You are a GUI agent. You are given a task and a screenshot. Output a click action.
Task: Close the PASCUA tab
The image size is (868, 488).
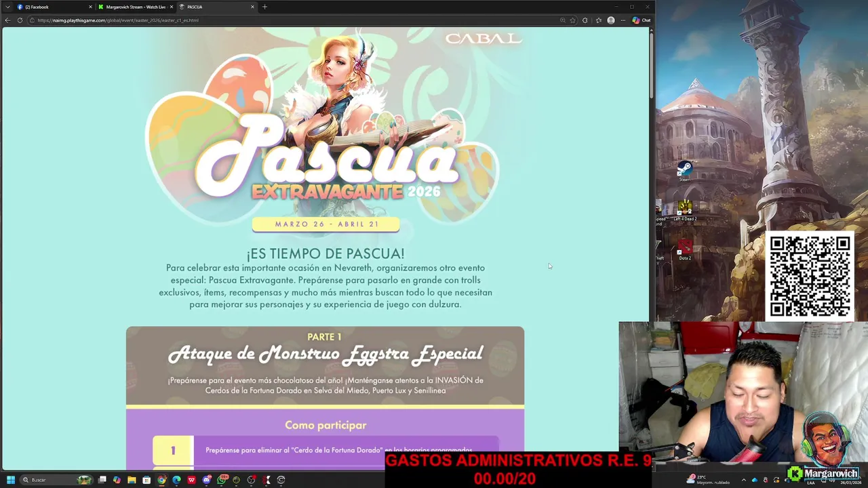tap(252, 7)
